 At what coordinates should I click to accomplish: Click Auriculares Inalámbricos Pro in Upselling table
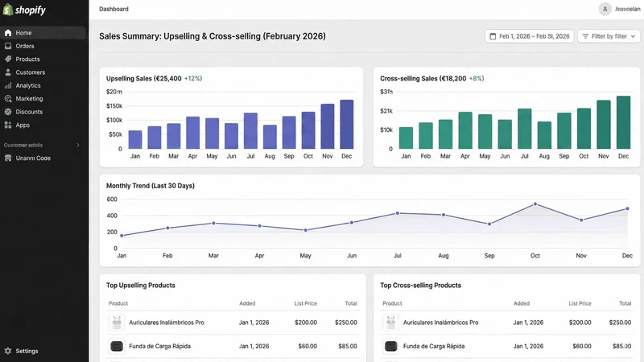click(167, 323)
